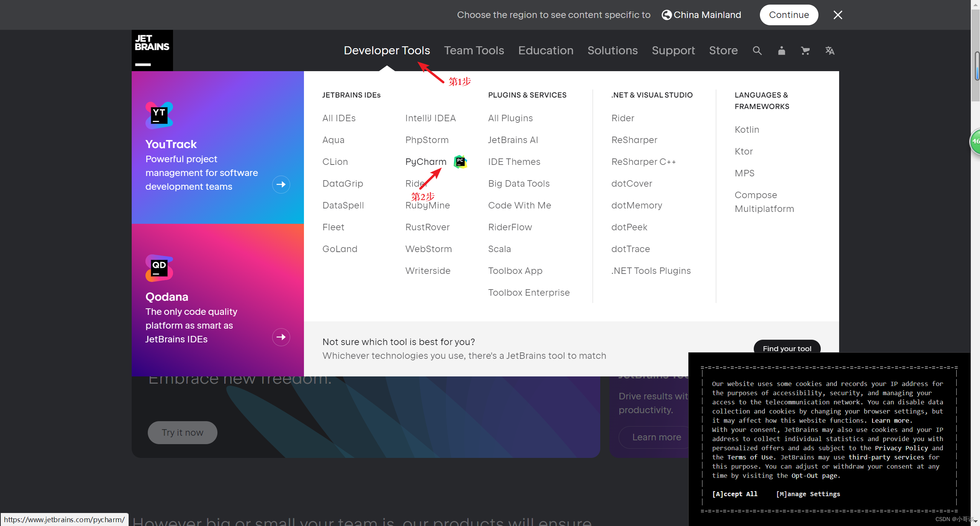Click the Qodana logo icon
Screen dimensions: 980x526
pyautogui.click(x=159, y=268)
